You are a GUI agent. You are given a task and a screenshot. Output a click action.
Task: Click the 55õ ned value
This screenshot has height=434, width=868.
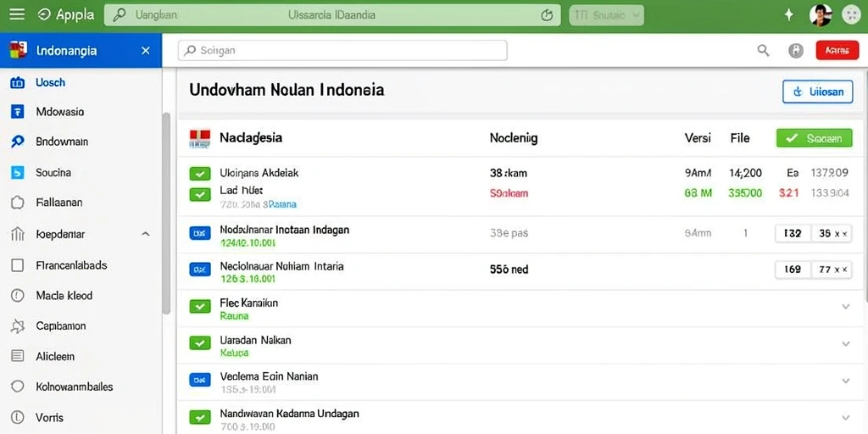509,270
